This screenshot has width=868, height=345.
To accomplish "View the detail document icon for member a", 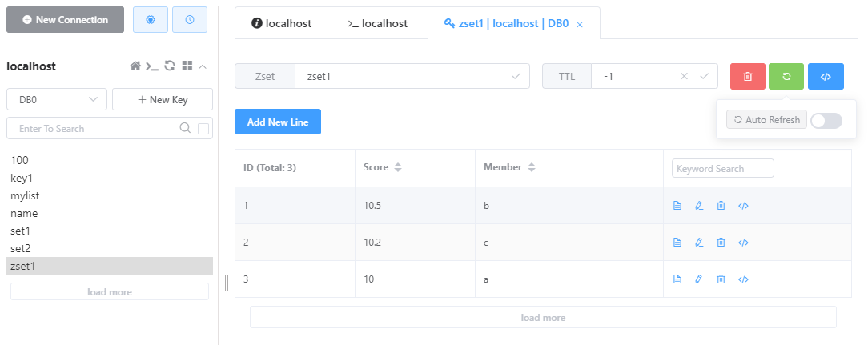I will click(x=677, y=279).
